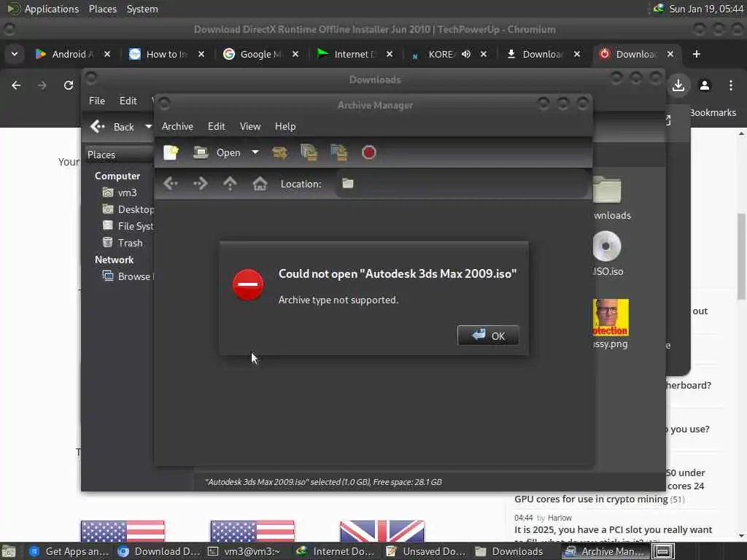Image resolution: width=747 pixels, height=560 pixels.
Task: Click GPU cores crypto mining forum link
Action: click(x=591, y=499)
